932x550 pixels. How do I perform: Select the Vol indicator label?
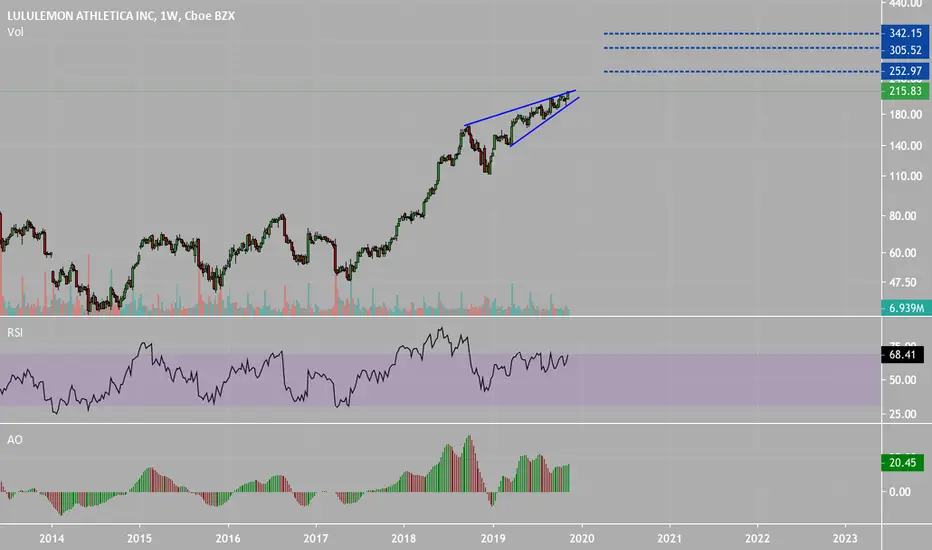(x=15, y=32)
